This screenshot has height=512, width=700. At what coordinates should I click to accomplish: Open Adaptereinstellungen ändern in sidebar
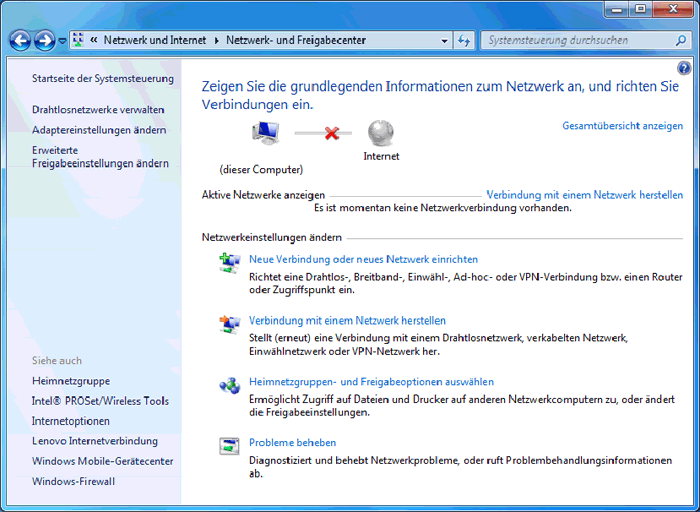click(99, 130)
